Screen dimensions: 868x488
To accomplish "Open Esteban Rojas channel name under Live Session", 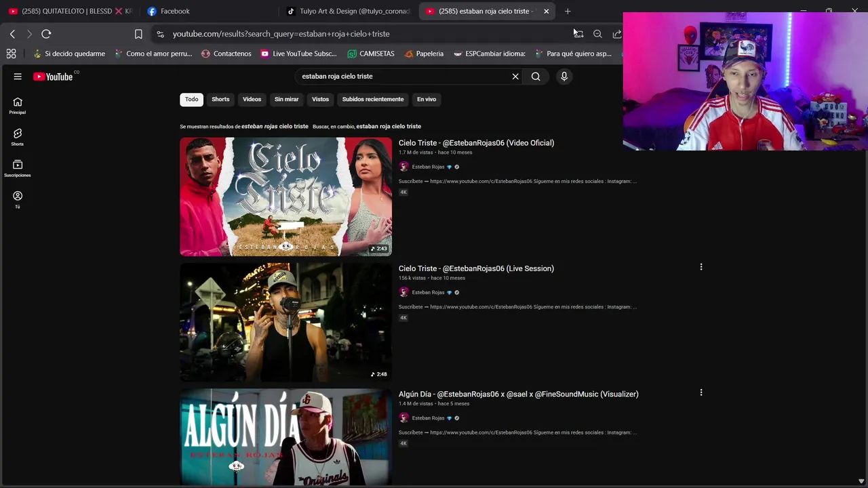I will pos(428,292).
